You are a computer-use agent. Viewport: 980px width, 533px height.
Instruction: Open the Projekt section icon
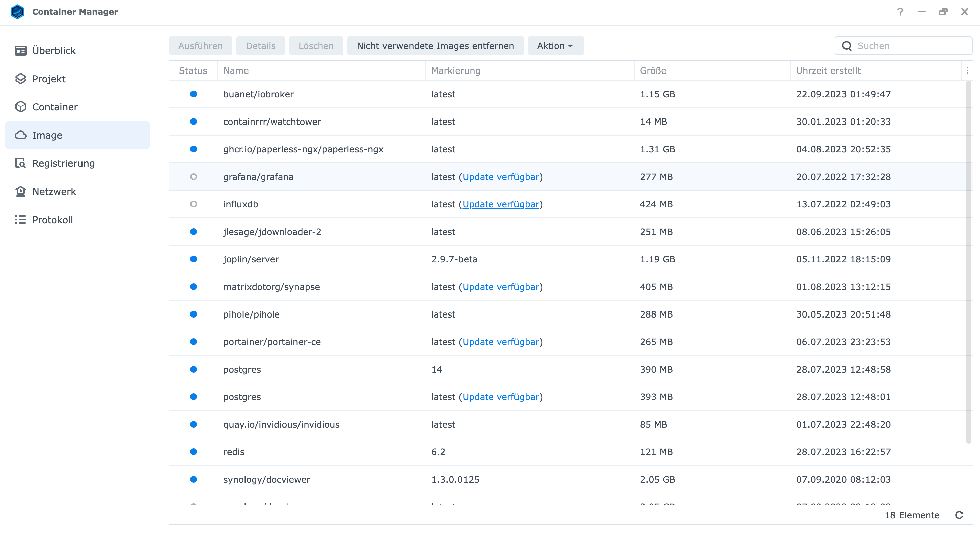[x=20, y=79]
